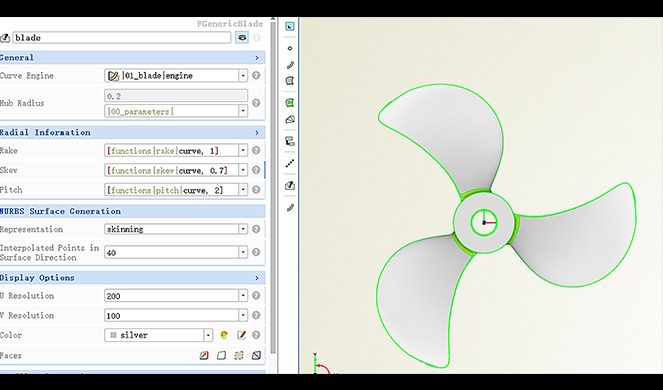Click the NURBS Surface Generation header
Viewport: 663px width, 390px height.
[132, 211]
